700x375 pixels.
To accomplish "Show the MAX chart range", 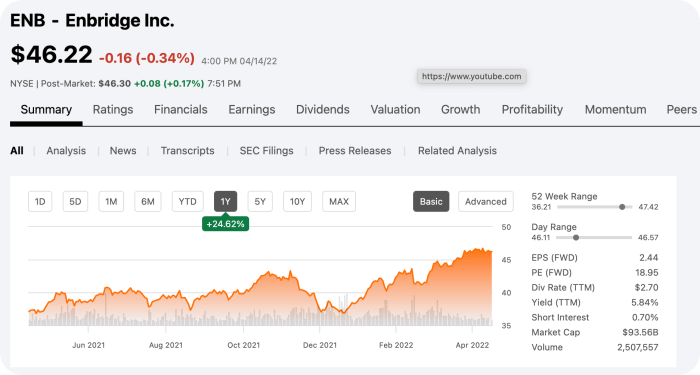I will (x=339, y=201).
